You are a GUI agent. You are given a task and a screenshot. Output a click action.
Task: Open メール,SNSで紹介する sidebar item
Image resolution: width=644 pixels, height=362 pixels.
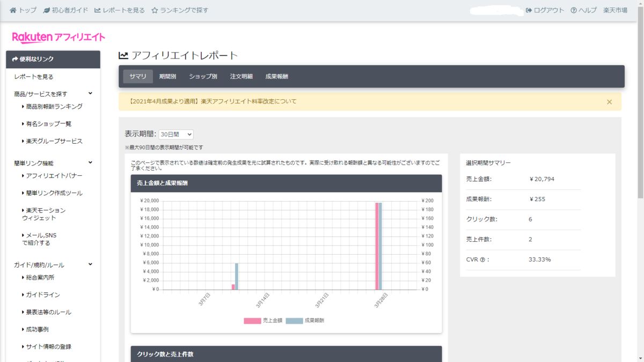pyautogui.click(x=39, y=239)
